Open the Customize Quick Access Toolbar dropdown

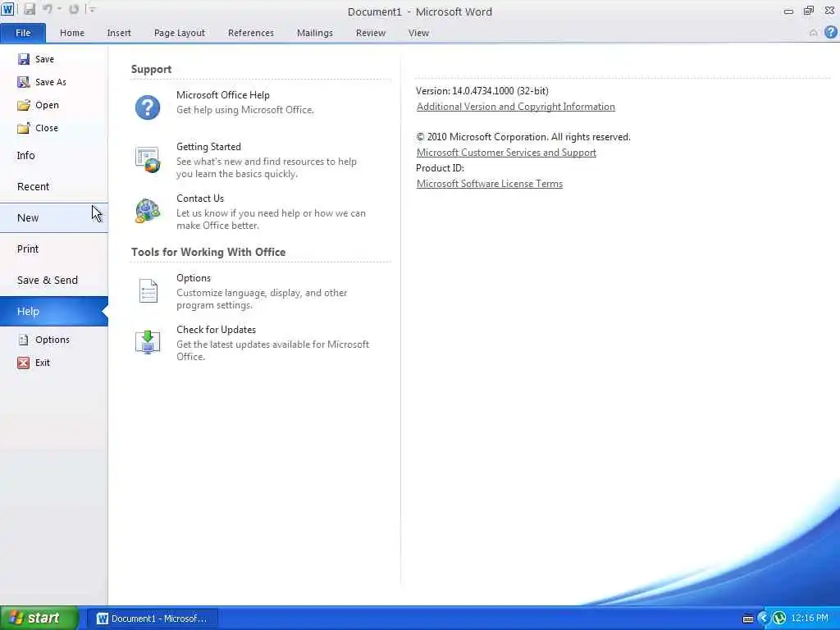coord(92,9)
